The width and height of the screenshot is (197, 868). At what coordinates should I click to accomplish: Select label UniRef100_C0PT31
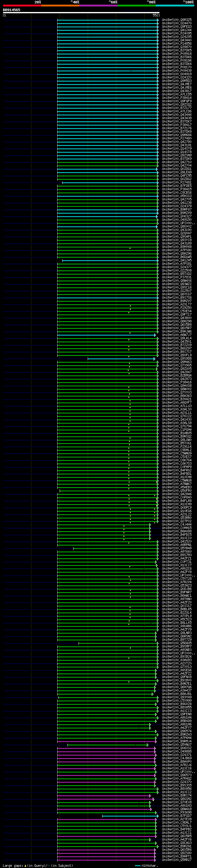pyautogui.click(x=177, y=561)
